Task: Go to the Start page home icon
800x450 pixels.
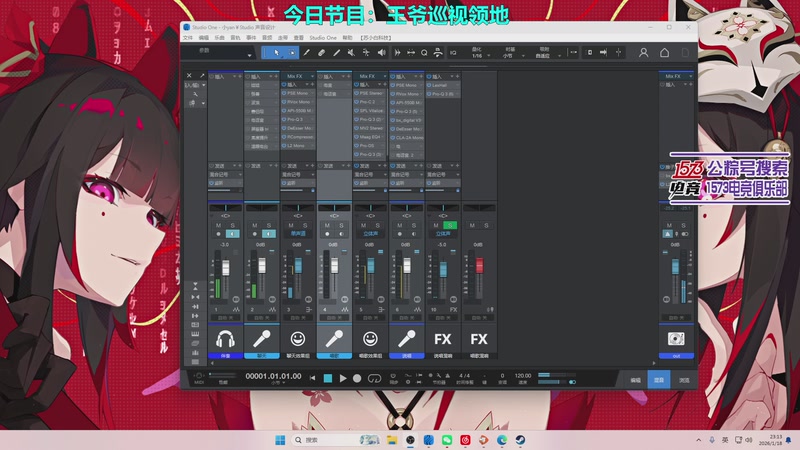Action: click(664, 53)
